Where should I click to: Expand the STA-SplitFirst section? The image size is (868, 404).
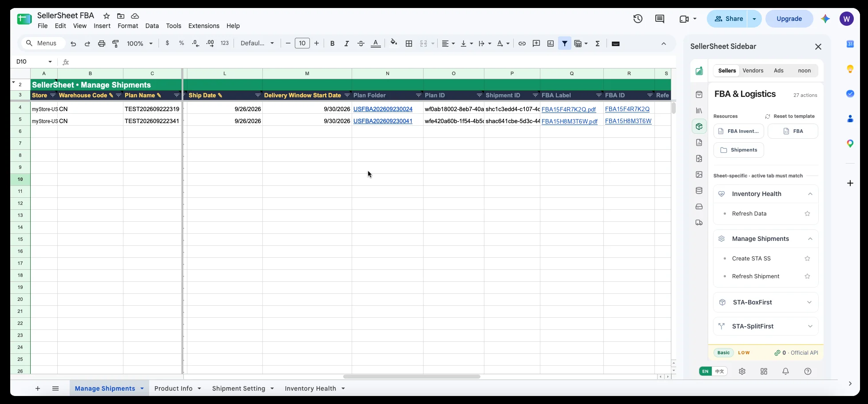click(x=810, y=326)
